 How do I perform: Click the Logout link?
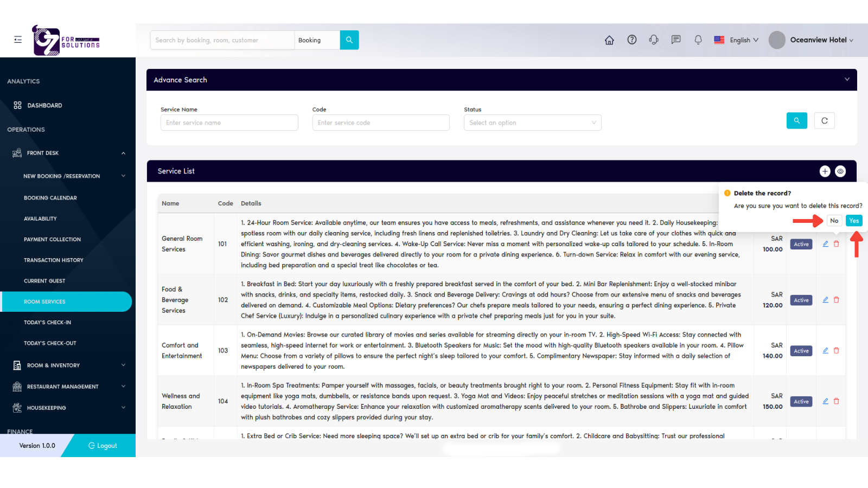(103, 446)
